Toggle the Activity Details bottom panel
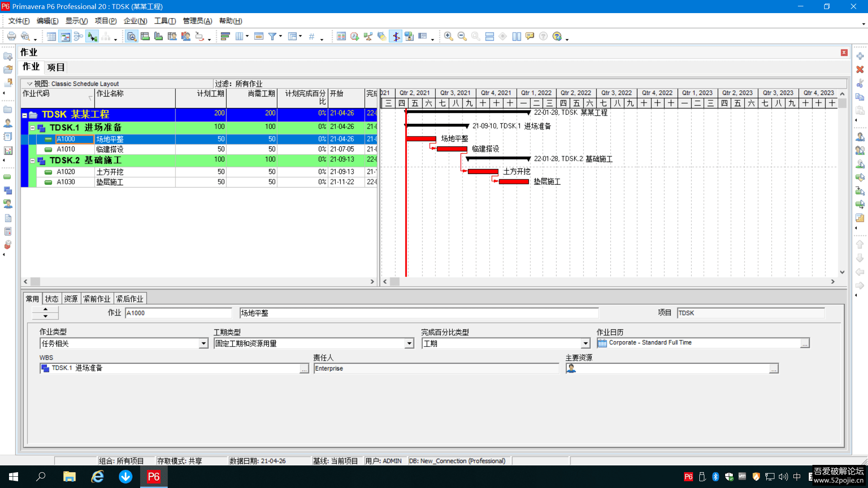The image size is (868, 488). point(132,37)
